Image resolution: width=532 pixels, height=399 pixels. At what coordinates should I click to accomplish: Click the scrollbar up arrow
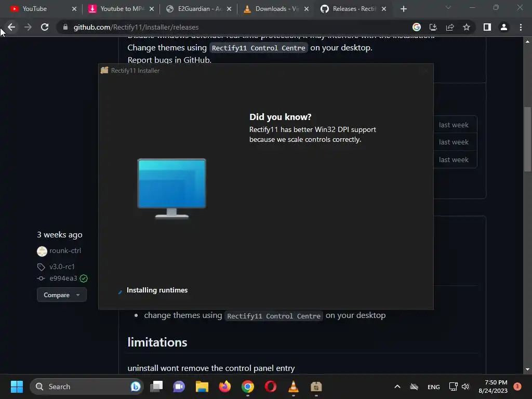pyautogui.click(x=527, y=42)
